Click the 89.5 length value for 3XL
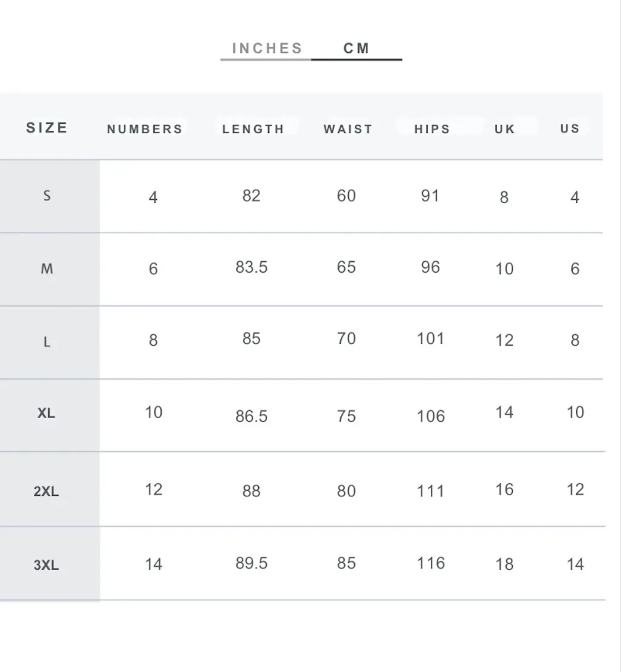 (252, 563)
